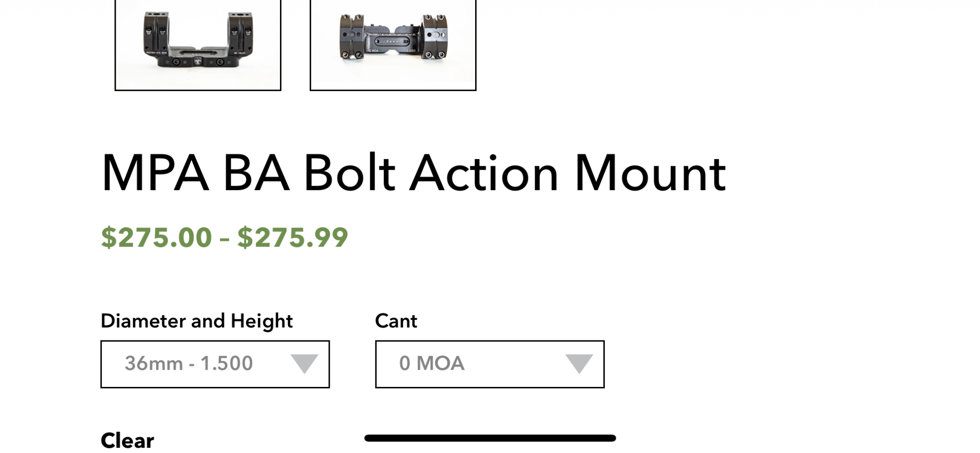Click the word Mount in the product title
980x453 pixels.
click(x=650, y=173)
